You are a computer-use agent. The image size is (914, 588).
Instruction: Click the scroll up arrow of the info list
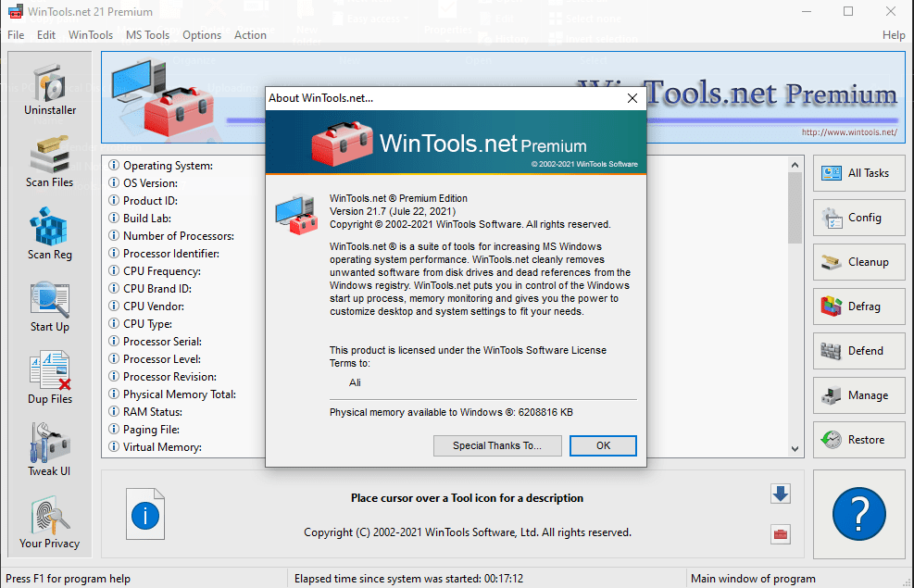[795, 165]
